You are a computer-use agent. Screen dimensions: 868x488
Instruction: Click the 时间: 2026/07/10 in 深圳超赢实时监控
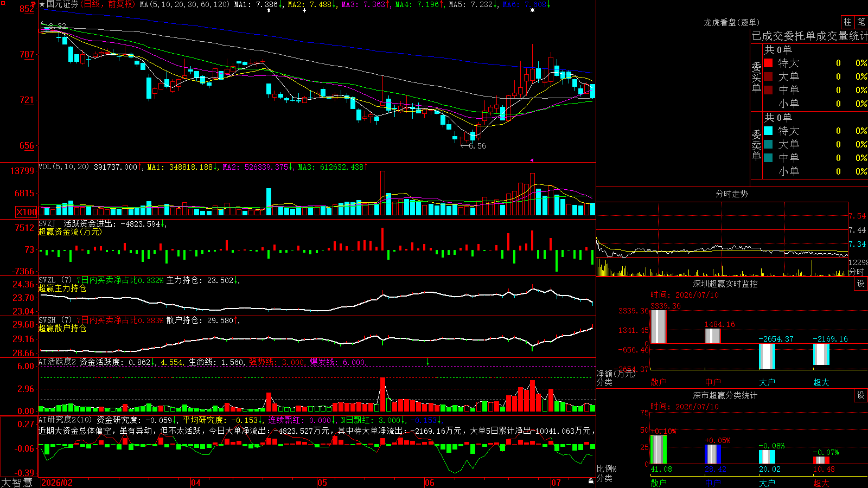(x=685, y=295)
